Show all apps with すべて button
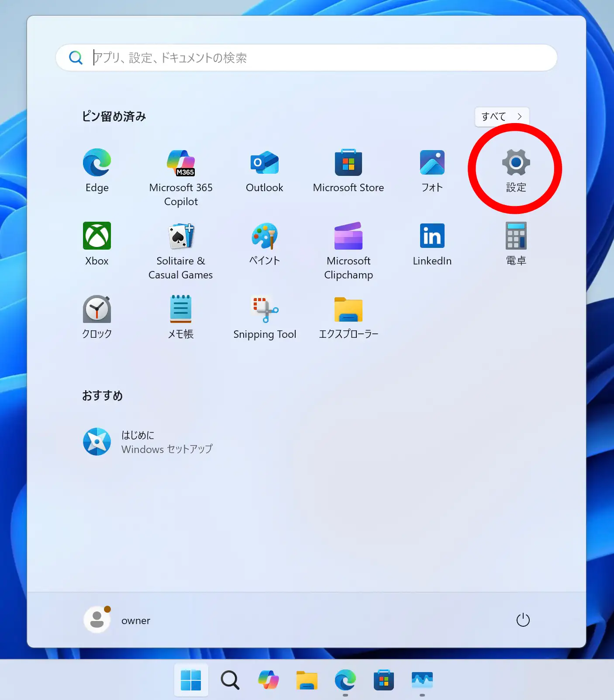 point(502,117)
